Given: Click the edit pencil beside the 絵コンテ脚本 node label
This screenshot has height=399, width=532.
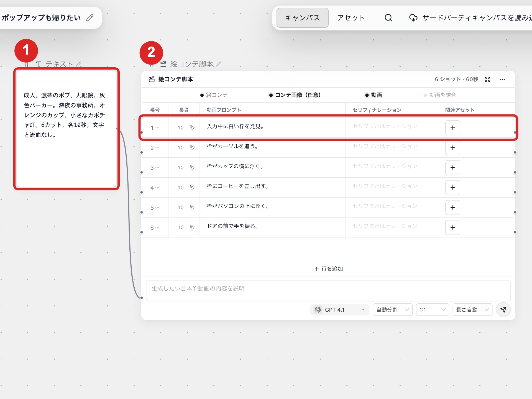Looking at the screenshot, I should click(218, 64).
